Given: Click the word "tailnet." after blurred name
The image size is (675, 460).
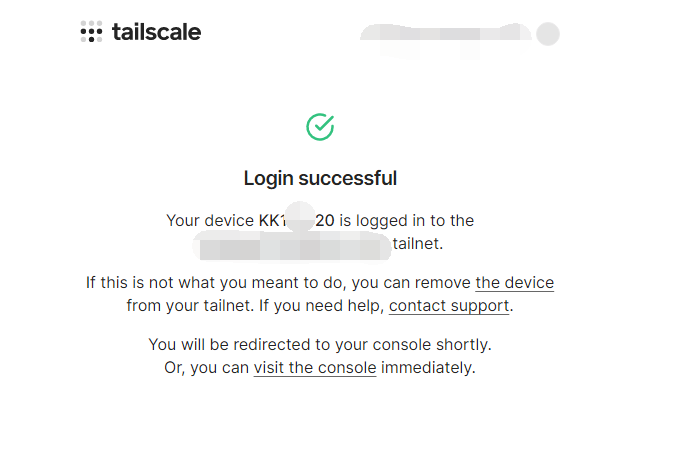Looking at the screenshot, I should coord(418,244).
